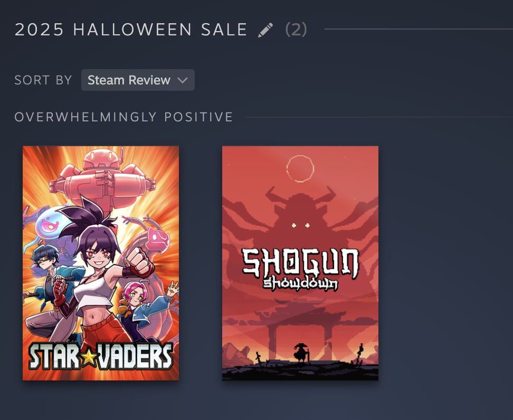The image size is (513, 420).
Task: Click the StarVaders logo on cover art
Action: tap(101, 357)
